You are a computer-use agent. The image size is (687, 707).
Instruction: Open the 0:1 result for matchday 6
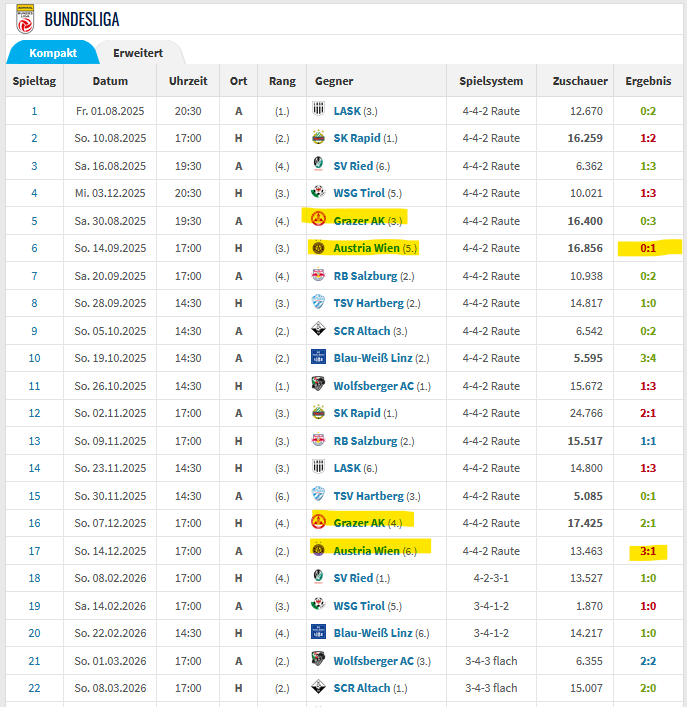tap(648, 248)
